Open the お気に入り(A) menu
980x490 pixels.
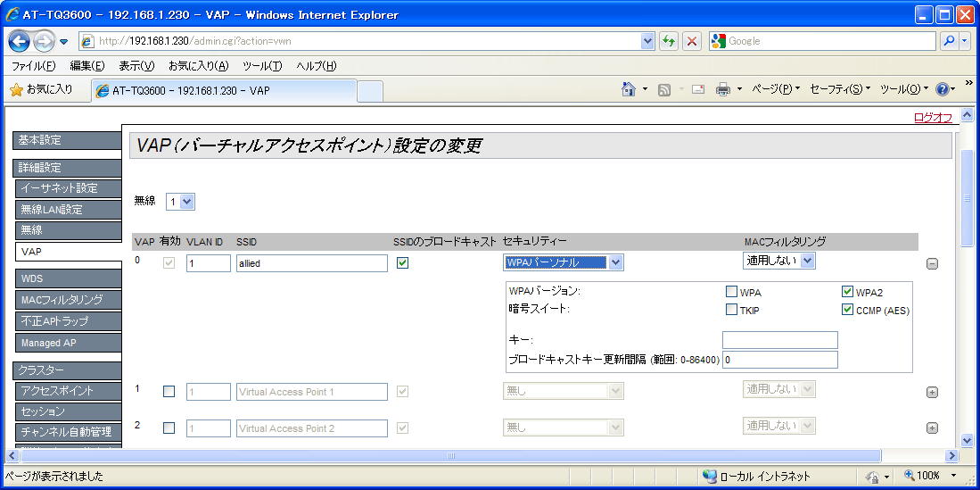point(198,66)
